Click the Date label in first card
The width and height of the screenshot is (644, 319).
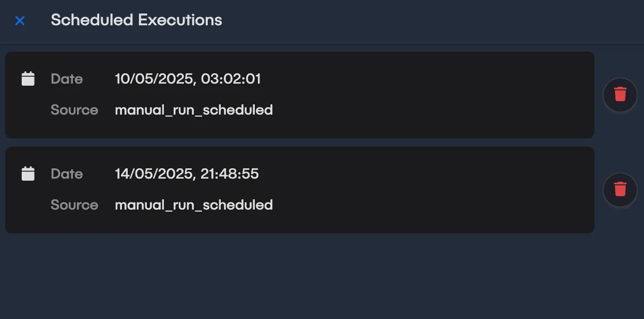click(x=67, y=79)
